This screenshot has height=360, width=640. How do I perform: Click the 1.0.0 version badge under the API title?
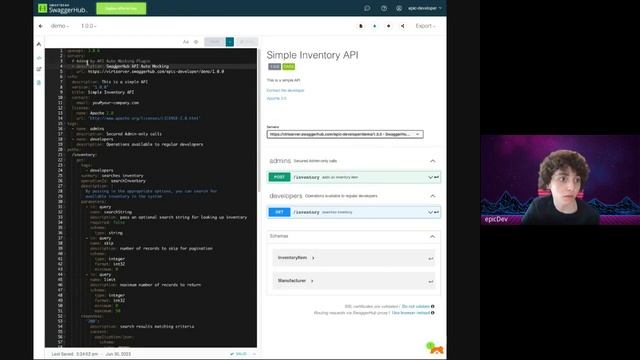[x=274, y=67]
